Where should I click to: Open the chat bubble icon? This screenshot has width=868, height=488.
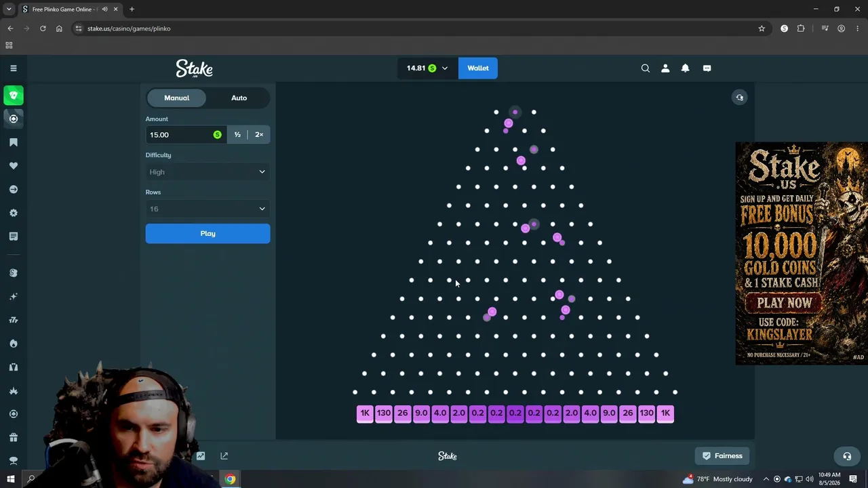coord(707,68)
